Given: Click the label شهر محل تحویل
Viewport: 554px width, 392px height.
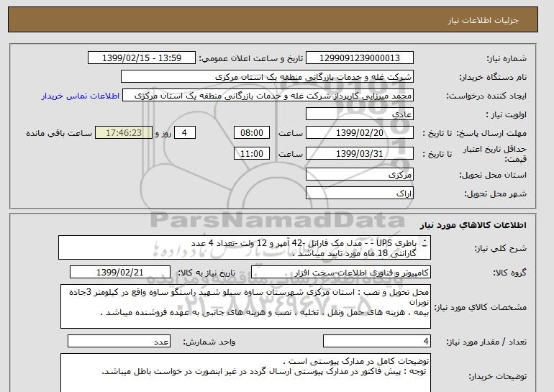Looking at the screenshot, I should click(x=495, y=194).
